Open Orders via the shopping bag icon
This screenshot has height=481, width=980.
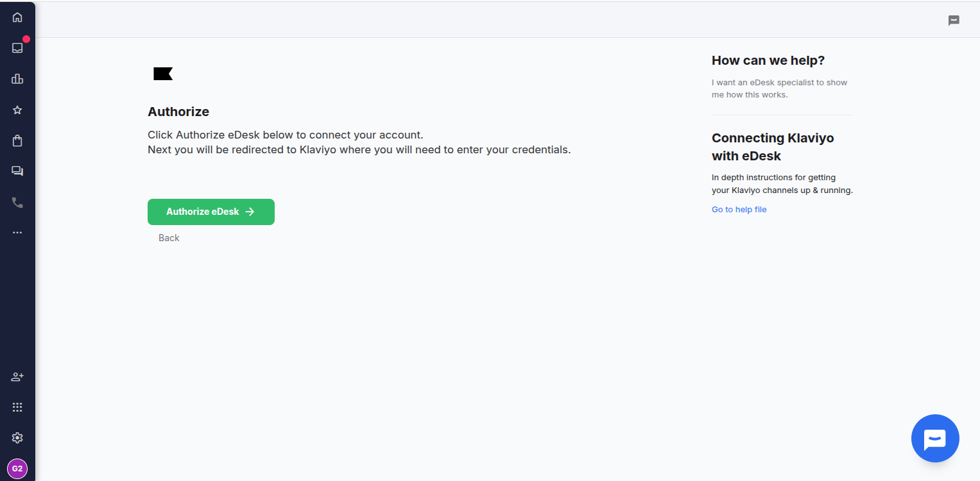[17, 140]
